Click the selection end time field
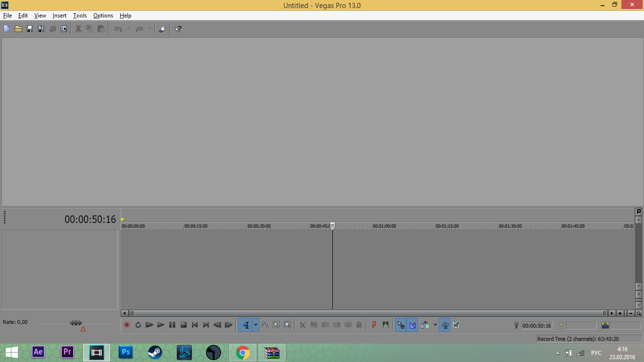 581,326
